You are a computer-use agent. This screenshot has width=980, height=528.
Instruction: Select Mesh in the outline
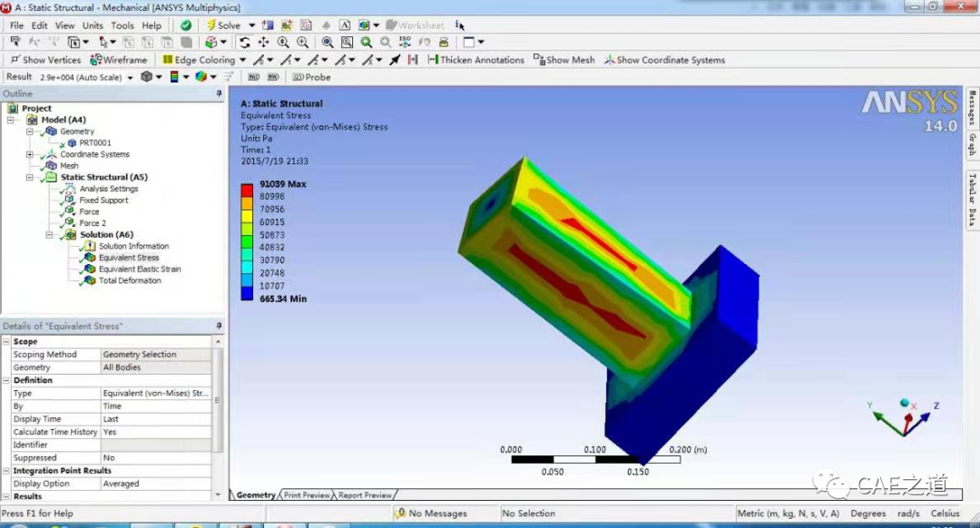tap(69, 166)
